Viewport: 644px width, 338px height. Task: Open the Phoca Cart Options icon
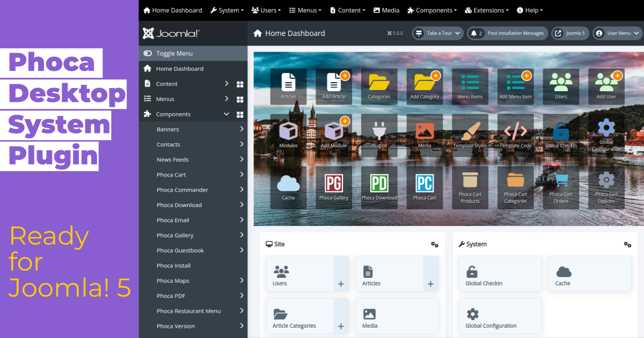606,187
